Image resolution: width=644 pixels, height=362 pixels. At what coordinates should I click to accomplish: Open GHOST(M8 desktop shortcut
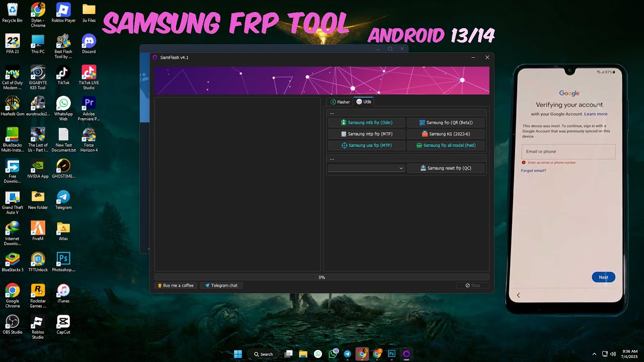tap(63, 169)
